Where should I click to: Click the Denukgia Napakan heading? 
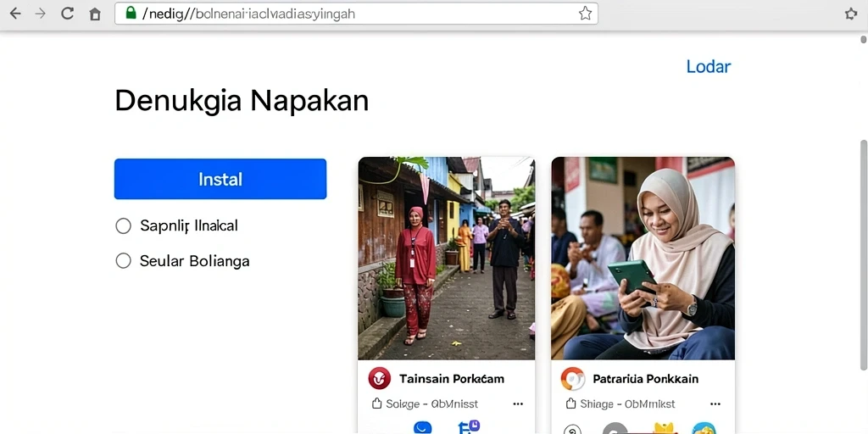pyautogui.click(x=242, y=102)
